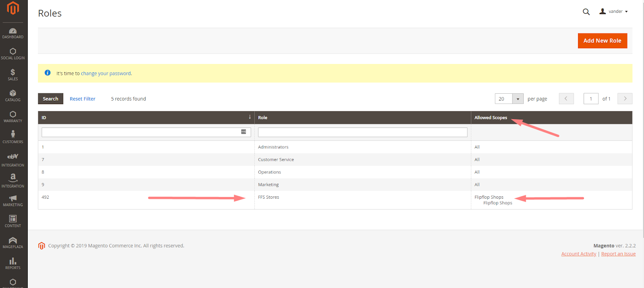The image size is (644, 288).
Task: Open the 20 per page dropdown
Action: [509, 99]
